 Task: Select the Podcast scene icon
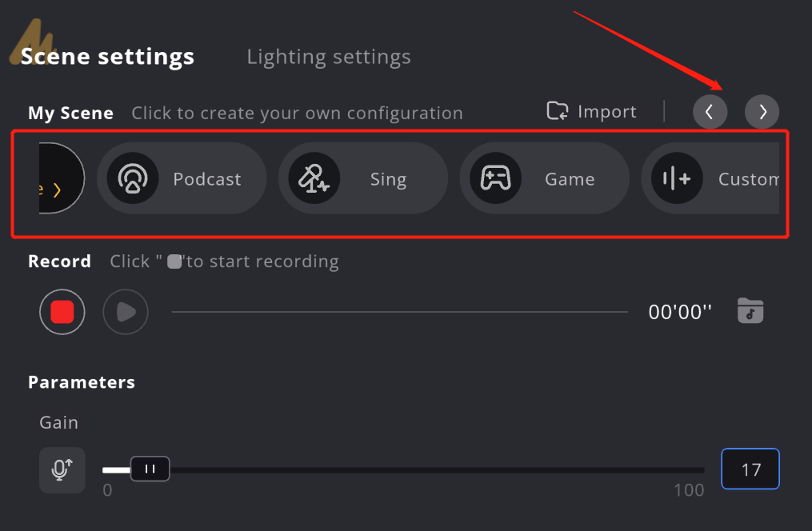(x=133, y=178)
